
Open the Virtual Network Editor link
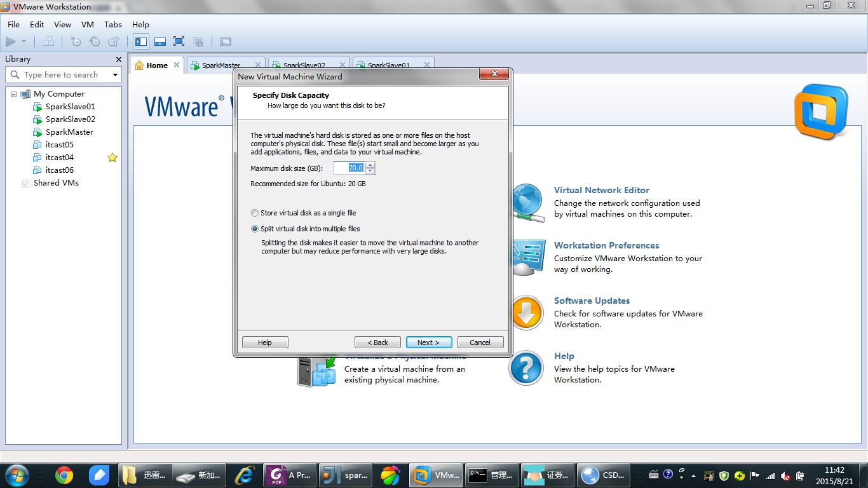(x=601, y=190)
